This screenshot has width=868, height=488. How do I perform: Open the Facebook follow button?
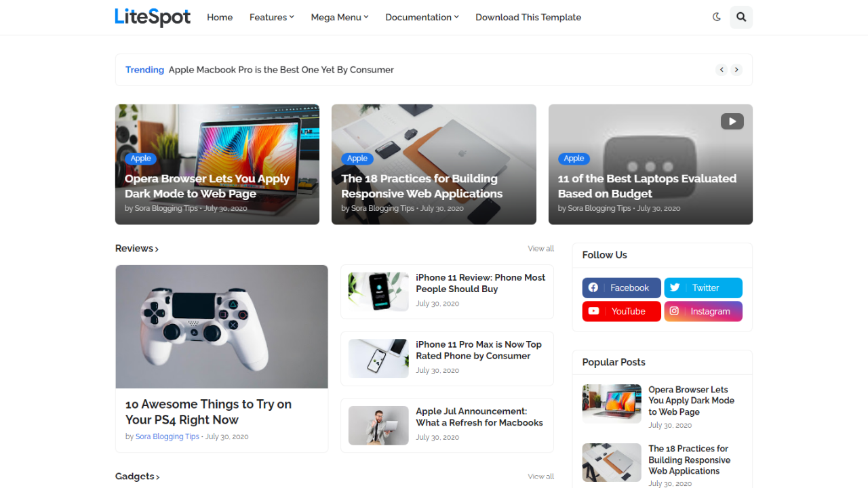pyautogui.click(x=621, y=287)
